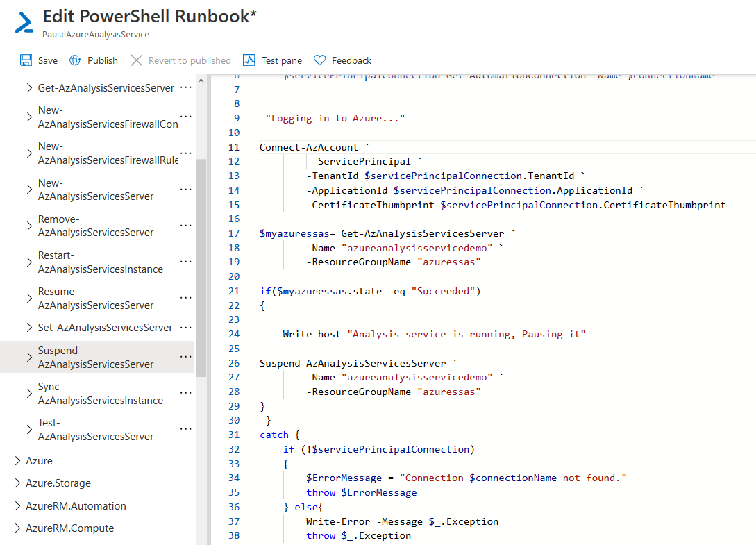756x545 pixels.
Task: Open ellipsis menu for Set-AzAnalysisServicesServer
Action: tap(185, 328)
